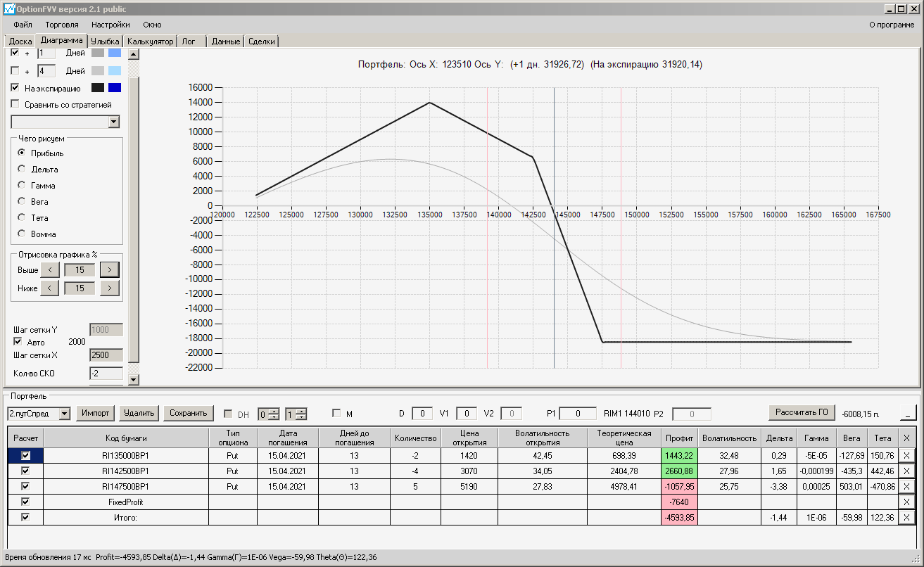This screenshot has height=567, width=924.
Task: Decrease the Ниже cutoff with left arrow
Action: pyautogui.click(x=49, y=288)
